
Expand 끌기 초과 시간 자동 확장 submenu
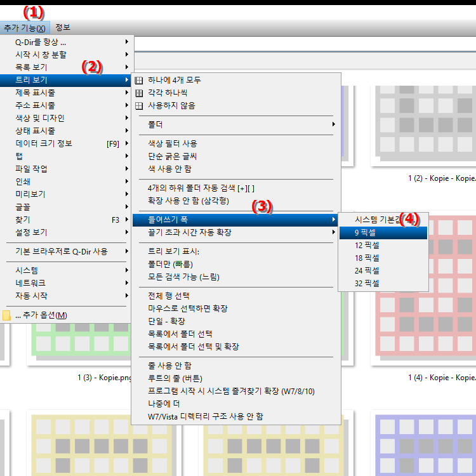point(236,233)
